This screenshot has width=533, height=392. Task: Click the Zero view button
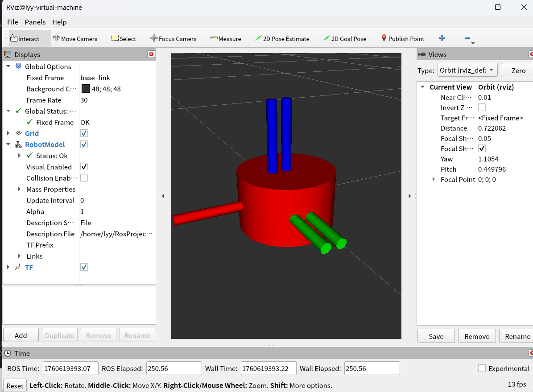pyautogui.click(x=517, y=70)
